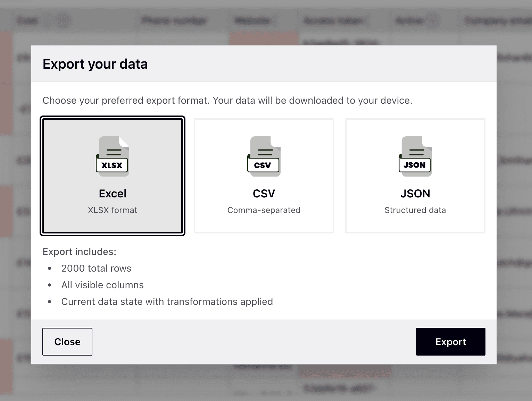Click the JSON file icon
Viewport: 532px width, 401px height.
point(415,156)
